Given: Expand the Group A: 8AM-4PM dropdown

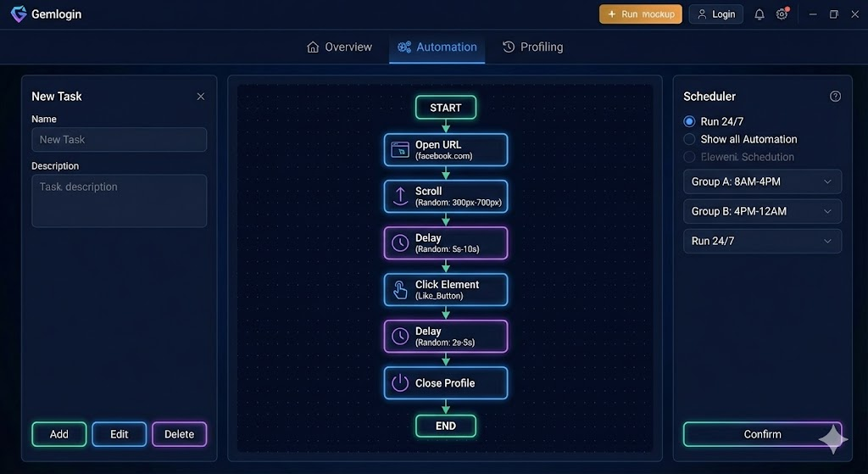Looking at the screenshot, I should (x=762, y=181).
